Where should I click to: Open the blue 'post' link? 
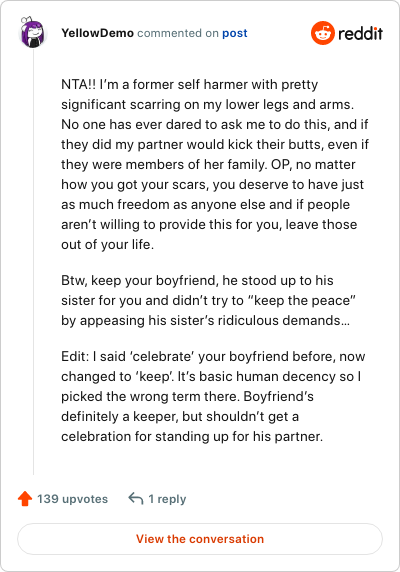[x=235, y=33]
